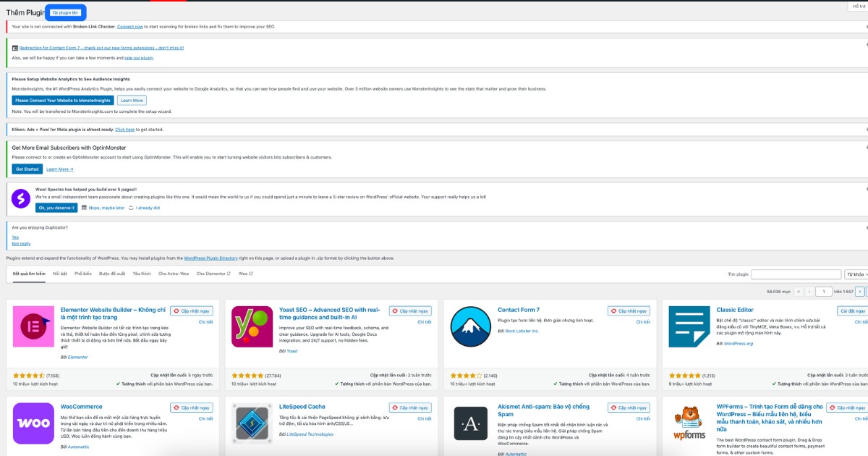
Task: Open Chi tiết details for Yoast SEO
Action: tap(424, 322)
